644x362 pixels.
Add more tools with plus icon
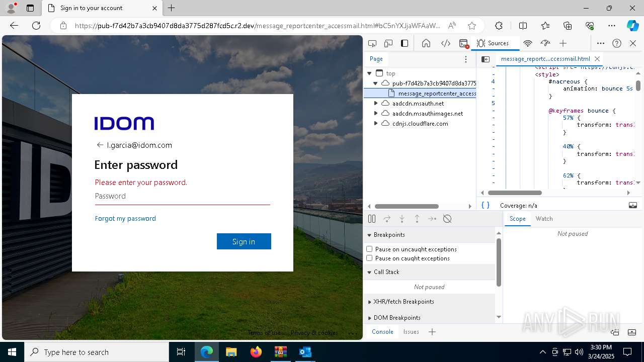point(563,43)
